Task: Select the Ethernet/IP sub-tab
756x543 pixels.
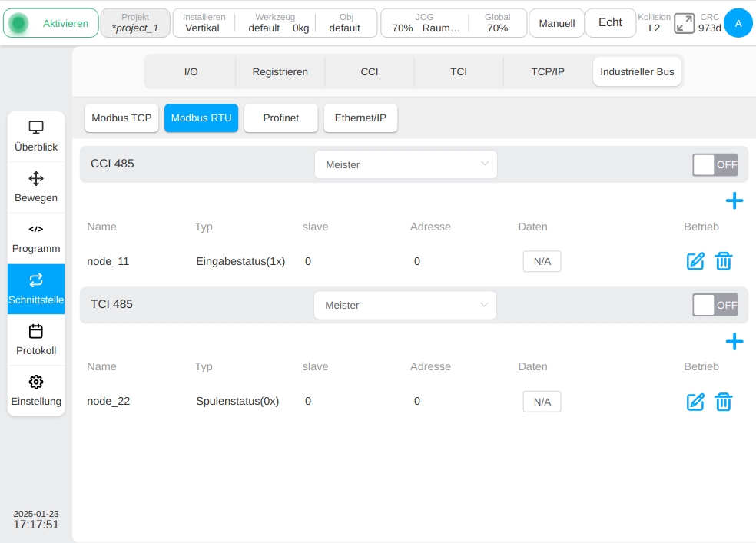Action: coord(360,118)
